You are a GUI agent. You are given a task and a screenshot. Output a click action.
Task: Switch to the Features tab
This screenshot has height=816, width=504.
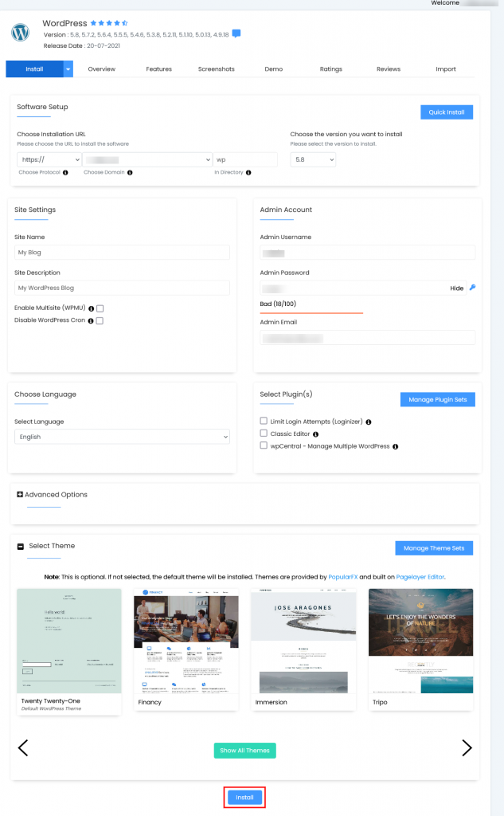point(158,69)
